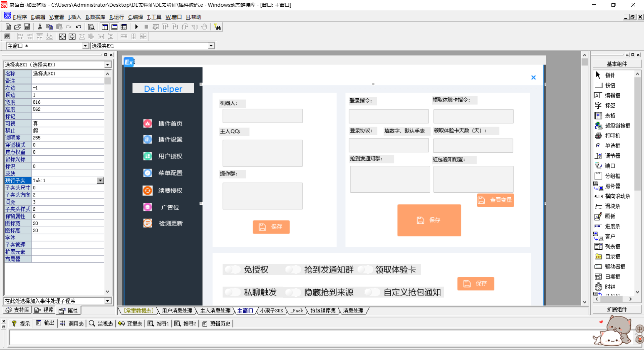Open the 主窗口 window selector dropdown
This screenshot has height=350, width=644.
85,46
